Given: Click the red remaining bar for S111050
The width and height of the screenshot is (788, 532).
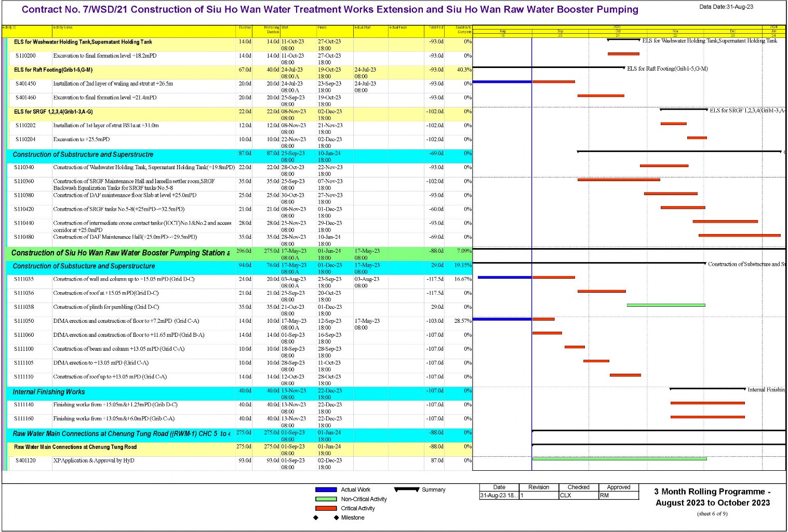Looking at the screenshot, I should pyautogui.click(x=543, y=319).
